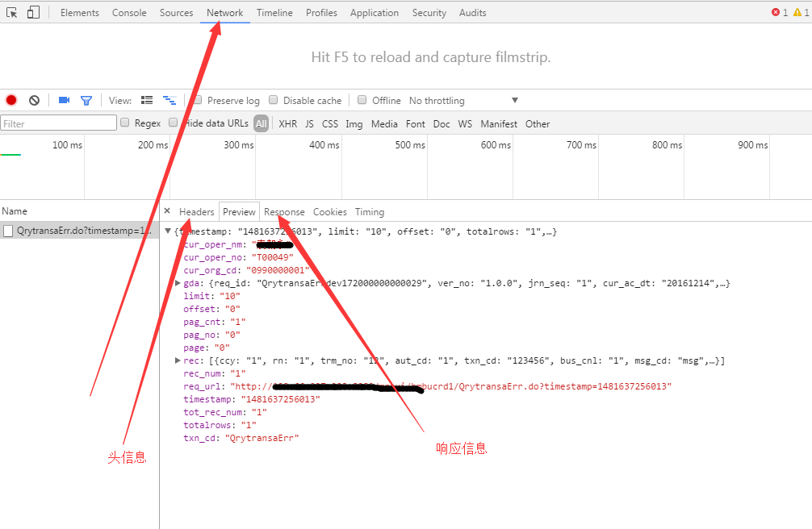Viewport: 812px width, 529px height.
Task: Toggle the blue filter funnel icon
Action: [86, 101]
